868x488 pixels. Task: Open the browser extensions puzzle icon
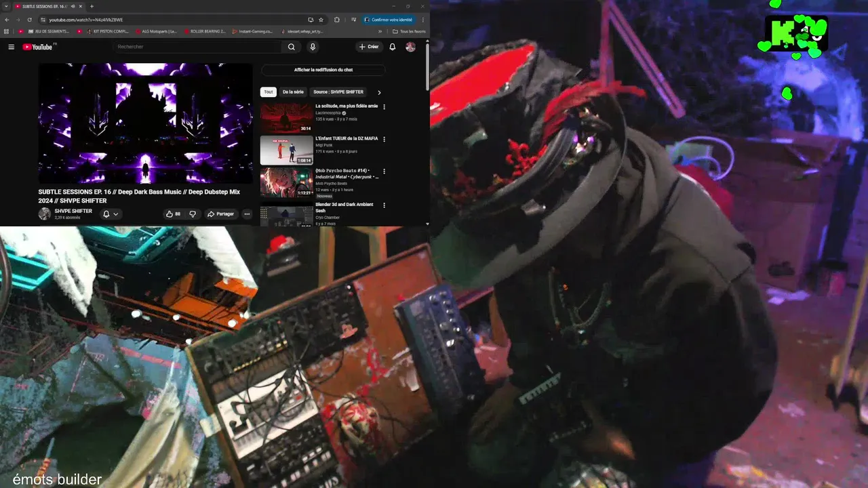pyautogui.click(x=336, y=20)
